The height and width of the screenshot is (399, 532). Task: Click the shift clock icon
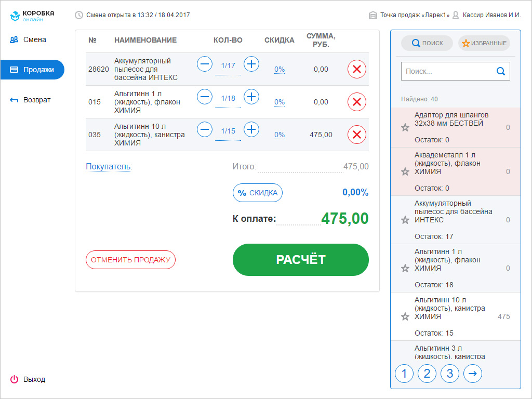(79, 15)
